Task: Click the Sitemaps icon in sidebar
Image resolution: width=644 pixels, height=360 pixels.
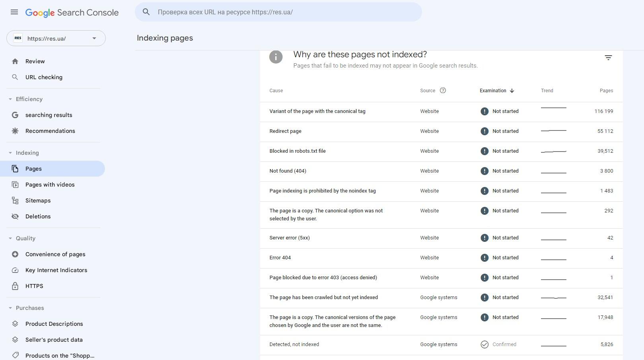Action: [15, 200]
